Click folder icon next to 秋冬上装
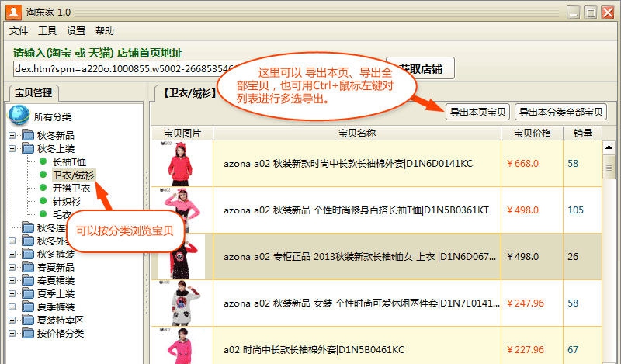The image size is (621, 364). pyautogui.click(x=28, y=148)
